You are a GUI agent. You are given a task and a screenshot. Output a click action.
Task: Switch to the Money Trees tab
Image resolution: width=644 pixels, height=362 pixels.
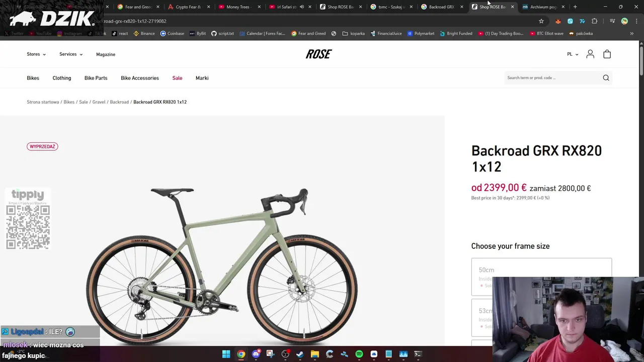pos(237,7)
